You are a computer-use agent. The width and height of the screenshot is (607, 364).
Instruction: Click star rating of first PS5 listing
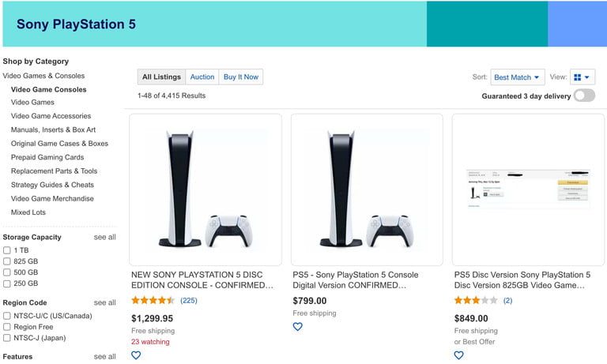click(153, 301)
